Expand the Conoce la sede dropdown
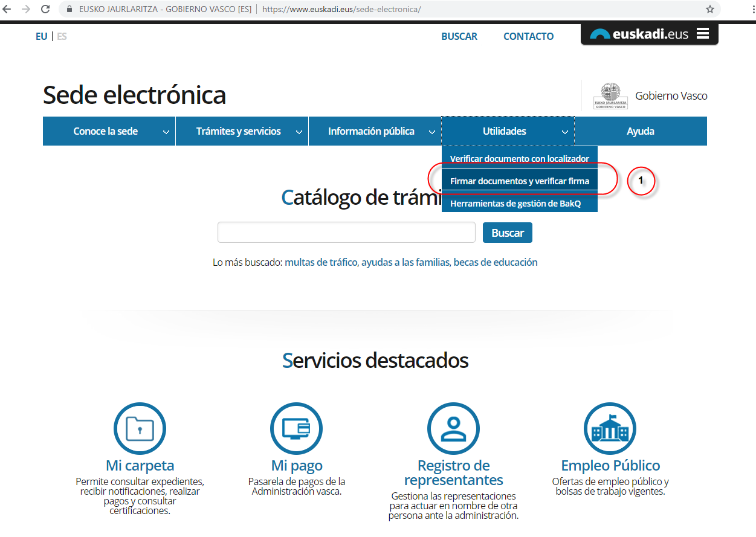 click(109, 131)
